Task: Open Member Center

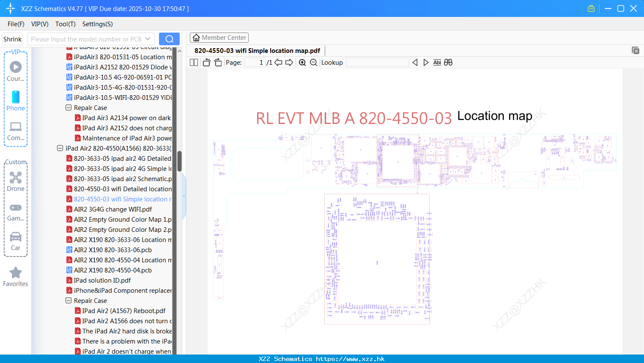Action: tap(219, 38)
